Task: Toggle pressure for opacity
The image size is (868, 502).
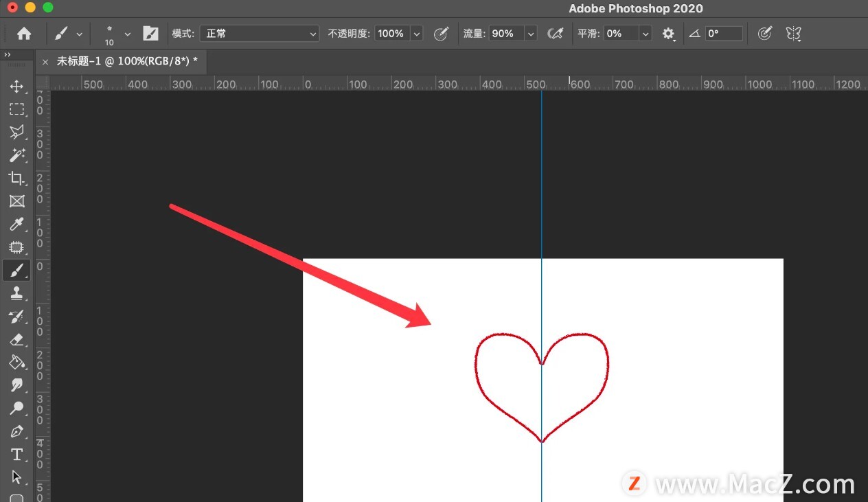Action: [442, 34]
